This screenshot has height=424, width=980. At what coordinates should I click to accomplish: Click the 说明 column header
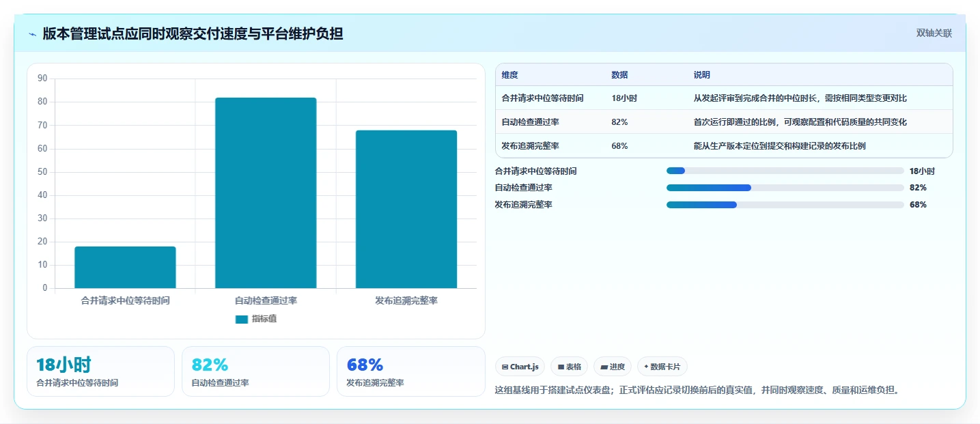pyautogui.click(x=702, y=75)
